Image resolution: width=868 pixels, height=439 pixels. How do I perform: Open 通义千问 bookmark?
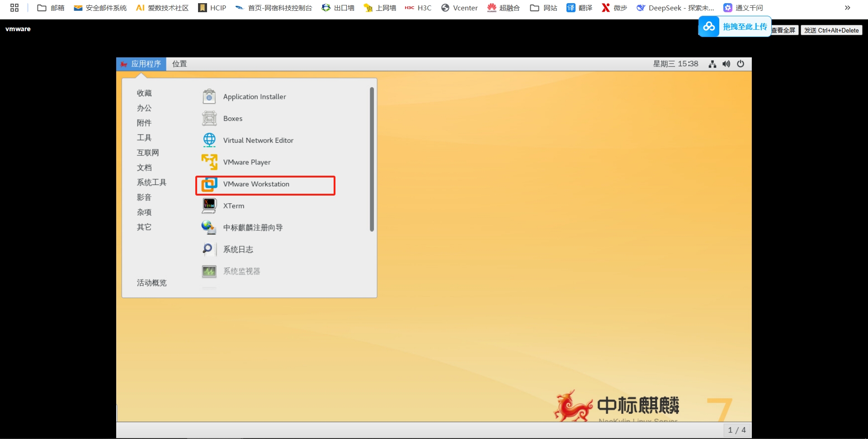pos(743,8)
